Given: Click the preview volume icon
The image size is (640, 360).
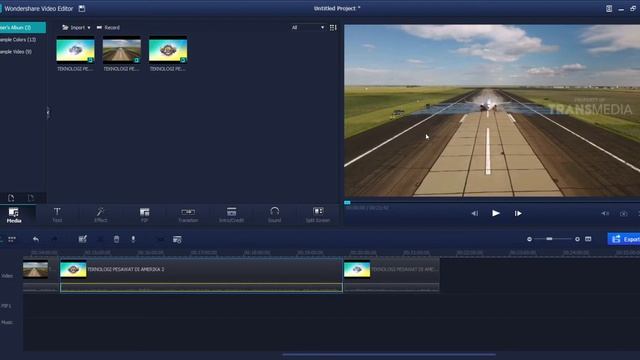Looking at the screenshot, I should tap(605, 213).
